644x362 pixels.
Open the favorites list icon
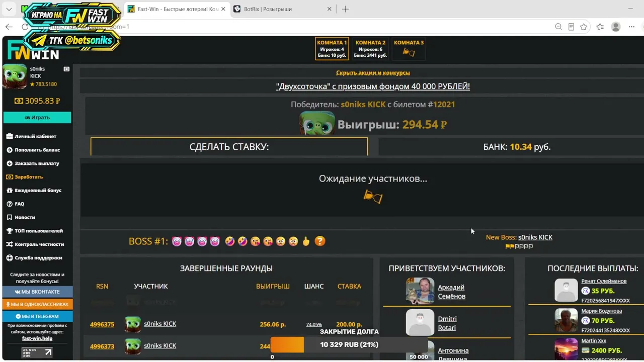pos(600,27)
